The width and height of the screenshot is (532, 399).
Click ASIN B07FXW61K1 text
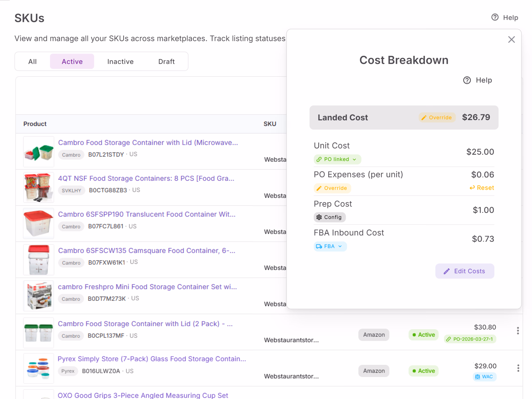click(x=107, y=262)
